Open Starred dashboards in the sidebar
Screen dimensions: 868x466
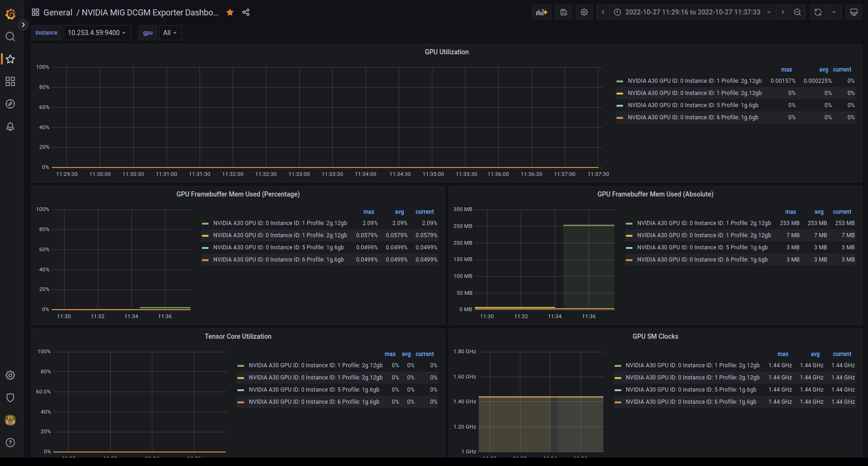(x=10, y=59)
